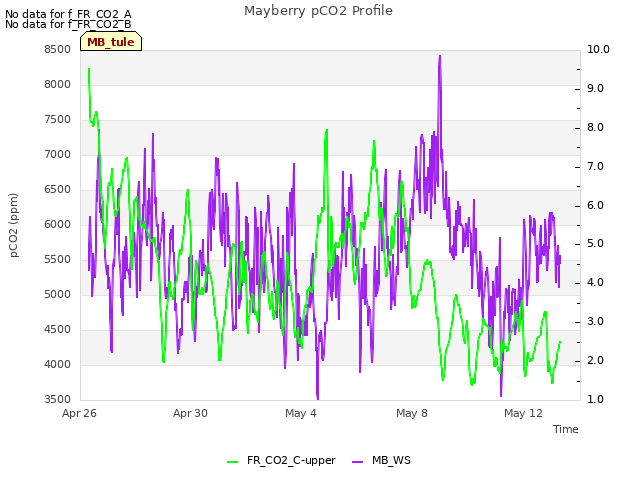Toggle the FR_CO2_C-upper legend entry
The width and height of the screenshot is (640, 480).
pos(281,460)
